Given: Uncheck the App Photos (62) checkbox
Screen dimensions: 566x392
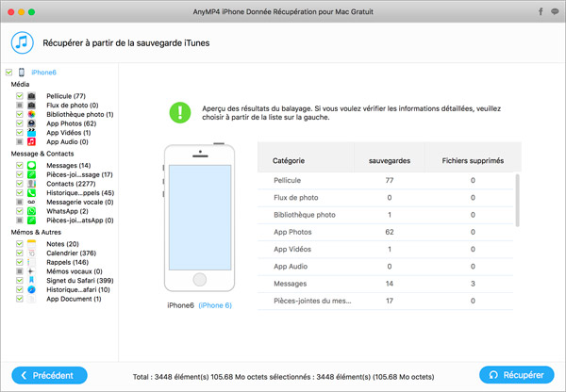Looking at the screenshot, I should tap(20, 123).
